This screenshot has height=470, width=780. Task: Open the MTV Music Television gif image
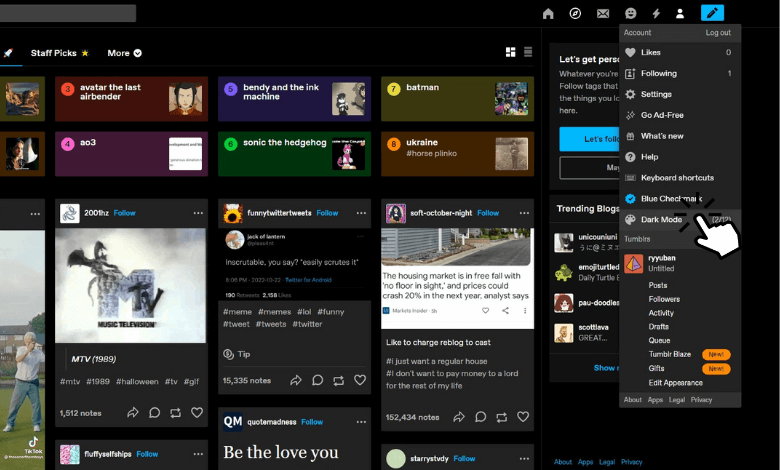pyautogui.click(x=130, y=285)
